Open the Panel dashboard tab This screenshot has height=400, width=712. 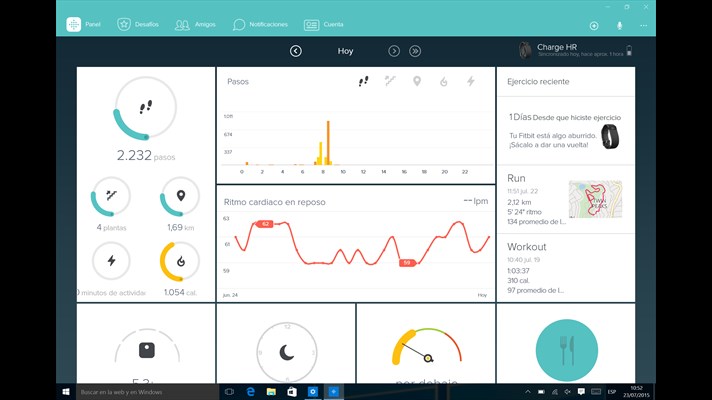pos(84,24)
